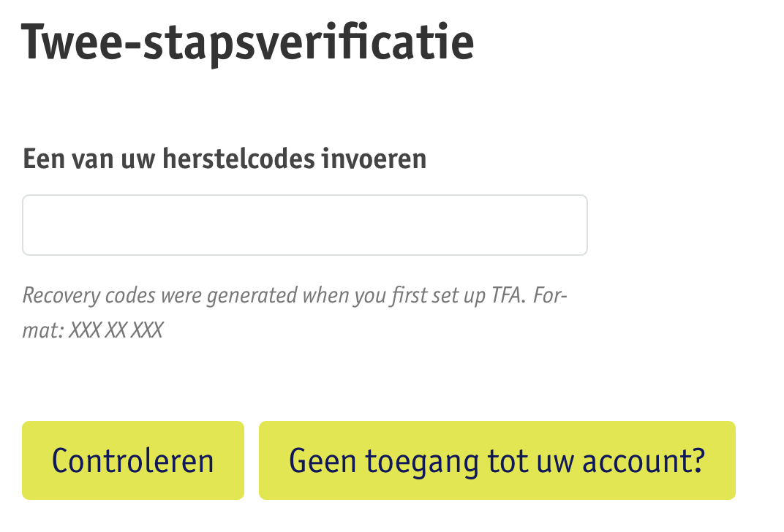Verify the code using the Controleren button
784x532 pixels.
coord(132,460)
